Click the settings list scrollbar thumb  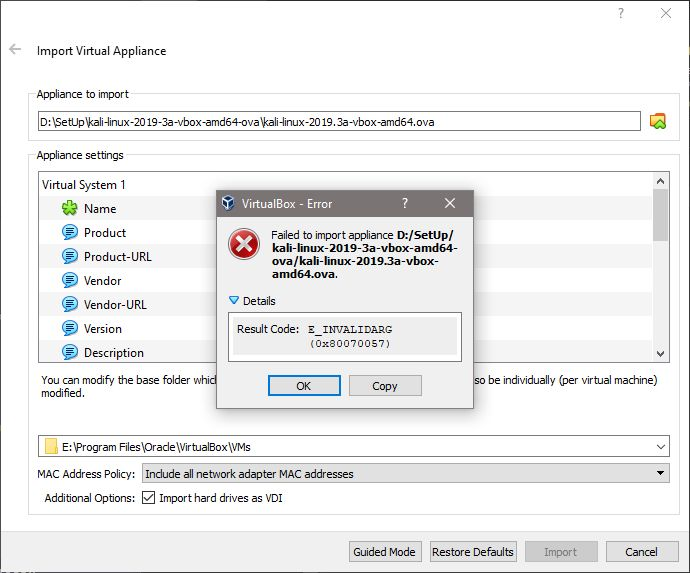pos(660,215)
